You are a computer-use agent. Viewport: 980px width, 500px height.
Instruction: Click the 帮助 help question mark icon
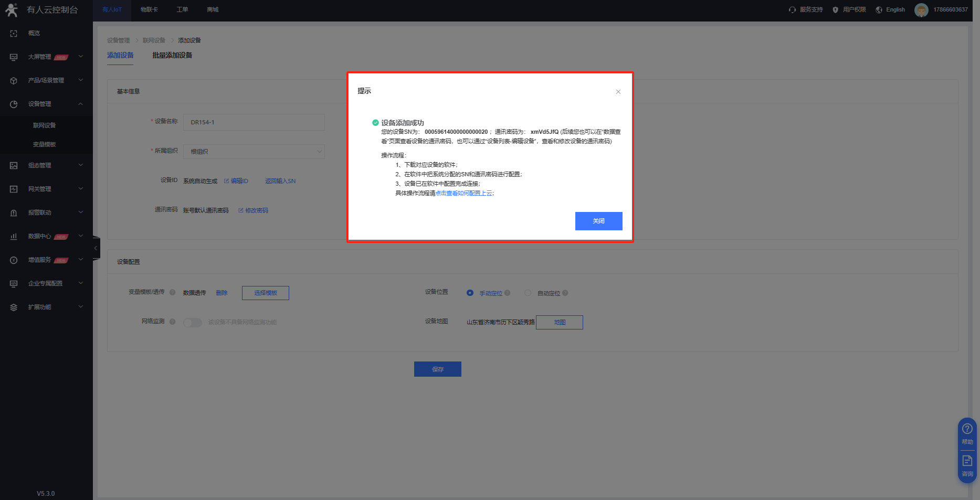(x=967, y=429)
